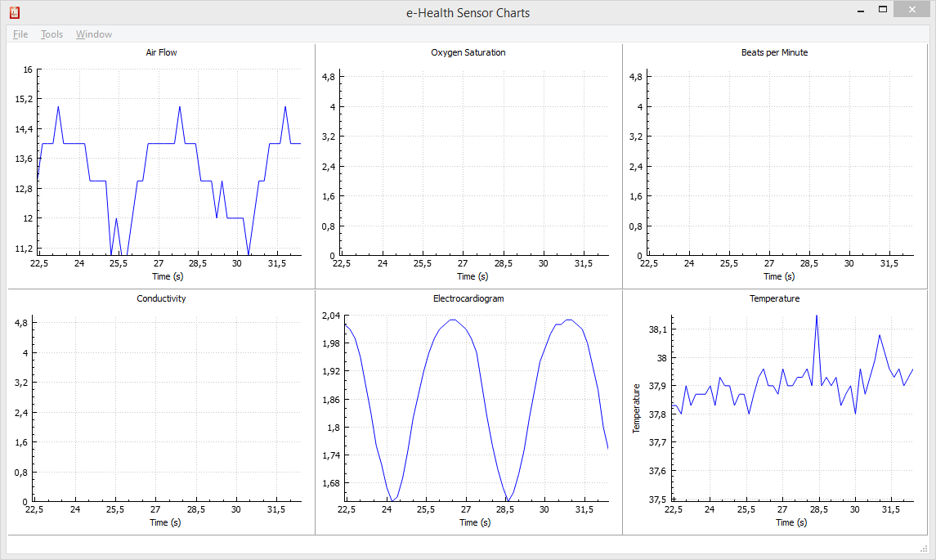936x560 pixels.
Task: Close the e-Health Sensor Charts window
Action: (911, 10)
